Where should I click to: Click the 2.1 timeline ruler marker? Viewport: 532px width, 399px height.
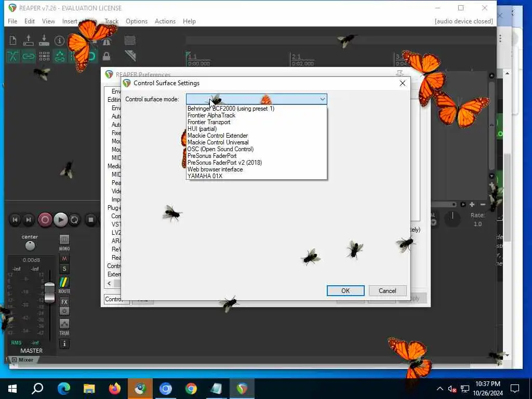[296, 56]
